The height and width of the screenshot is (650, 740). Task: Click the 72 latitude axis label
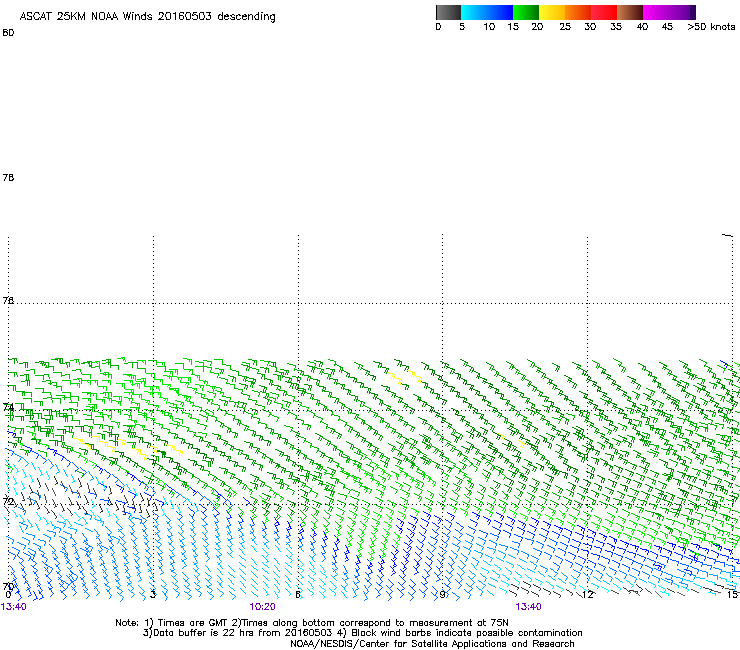click(x=8, y=501)
